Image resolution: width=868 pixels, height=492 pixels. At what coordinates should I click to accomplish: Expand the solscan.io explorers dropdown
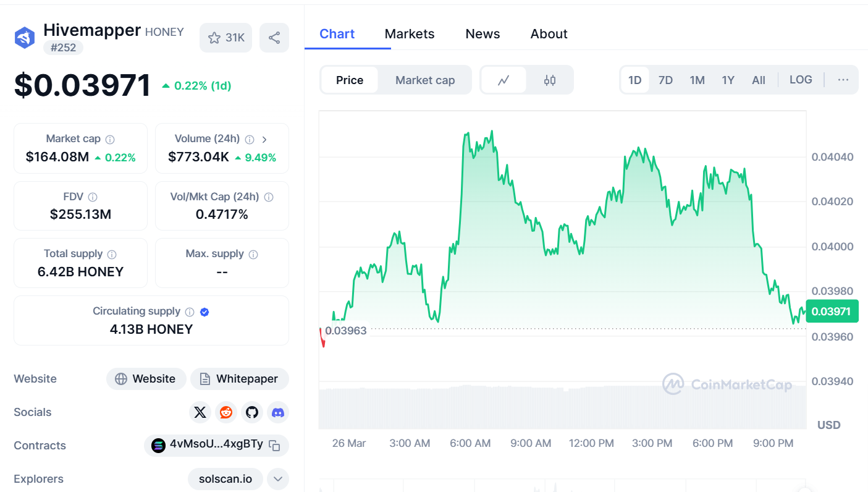(277, 478)
